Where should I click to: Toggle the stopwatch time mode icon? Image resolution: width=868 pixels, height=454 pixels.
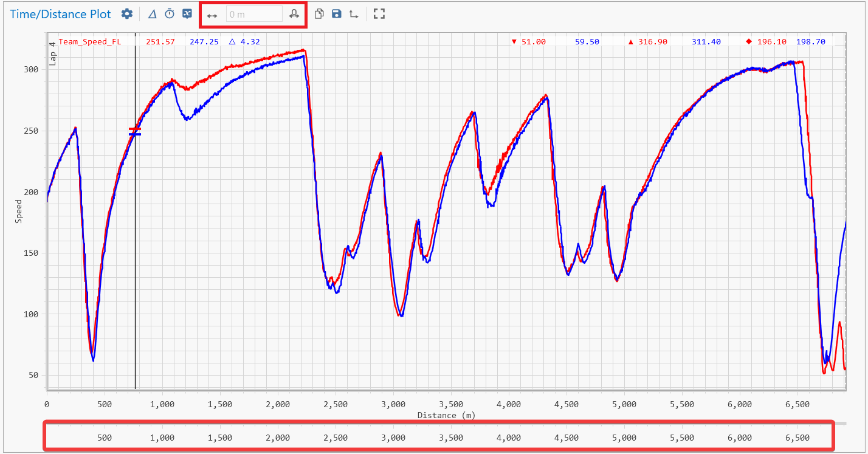[170, 14]
